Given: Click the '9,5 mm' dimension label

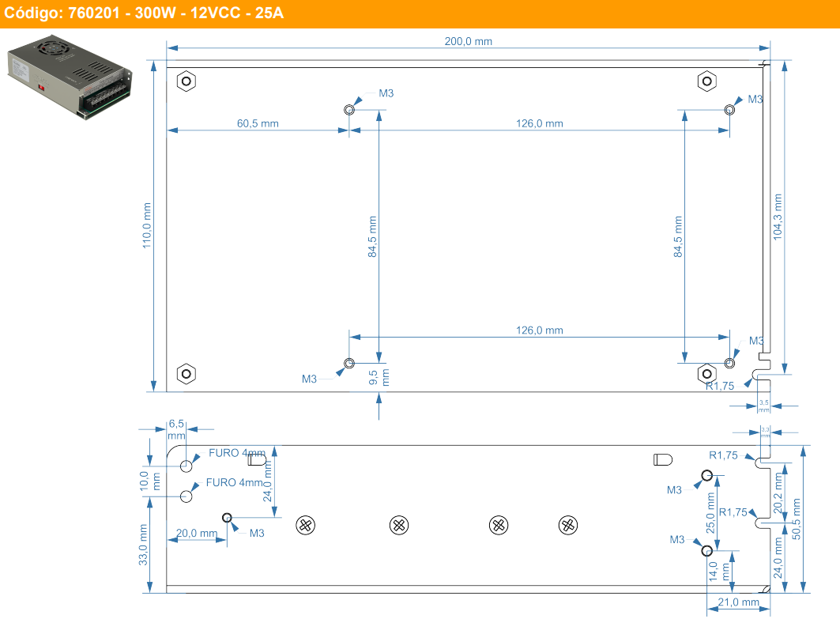Looking at the screenshot, I should 379,377.
